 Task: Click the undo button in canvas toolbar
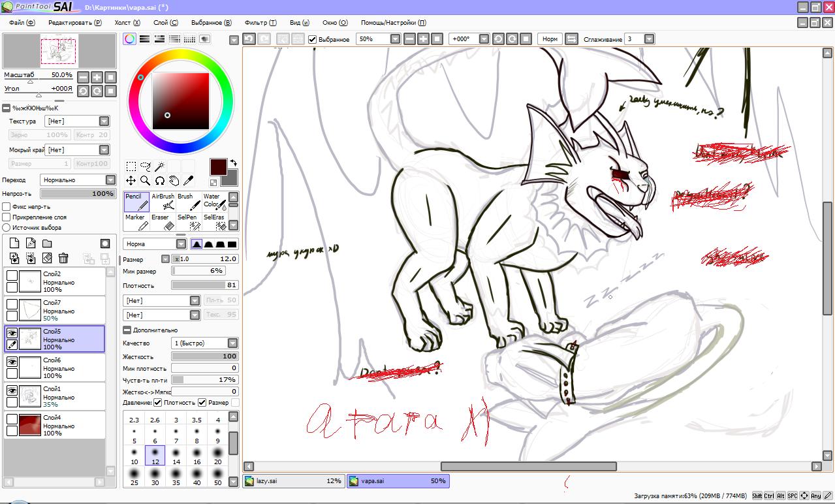[249, 39]
